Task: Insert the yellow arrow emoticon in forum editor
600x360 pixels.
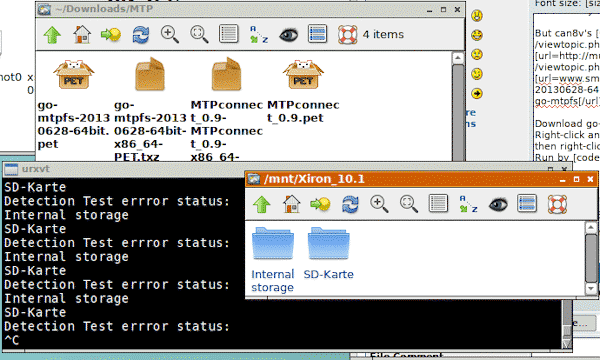Action: pos(477,93)
